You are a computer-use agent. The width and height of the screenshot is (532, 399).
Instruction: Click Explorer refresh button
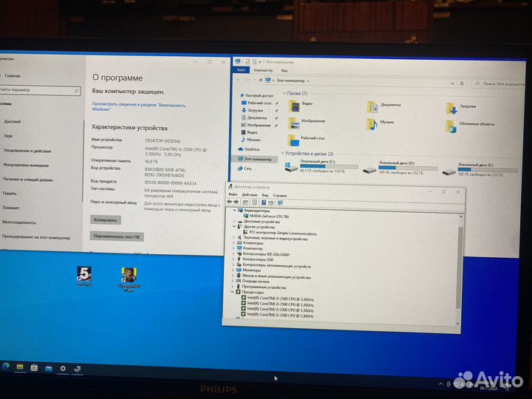click(462, 83)
